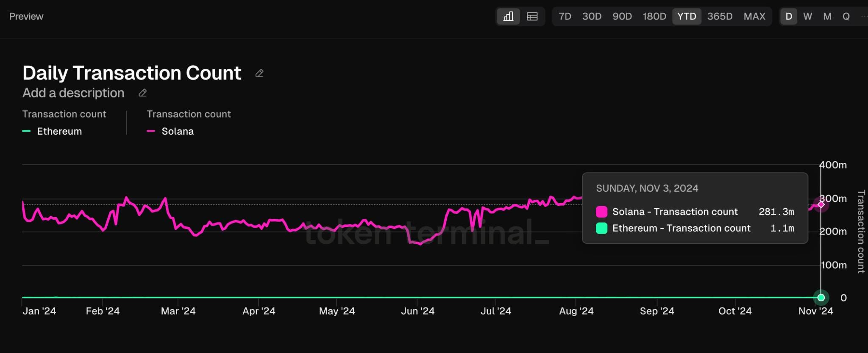The image size is (868, 353).
Task: Select the MAX time range
Action: [754, 17]
